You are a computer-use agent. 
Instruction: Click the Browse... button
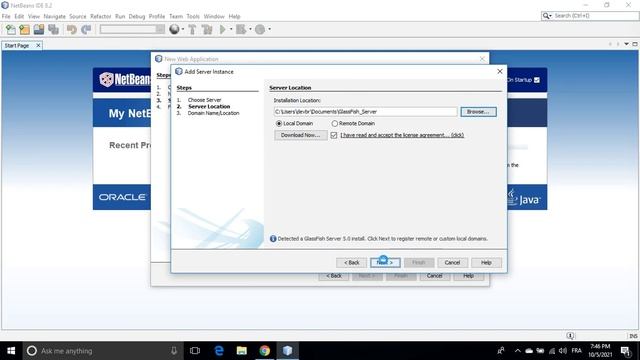(478, 112)
